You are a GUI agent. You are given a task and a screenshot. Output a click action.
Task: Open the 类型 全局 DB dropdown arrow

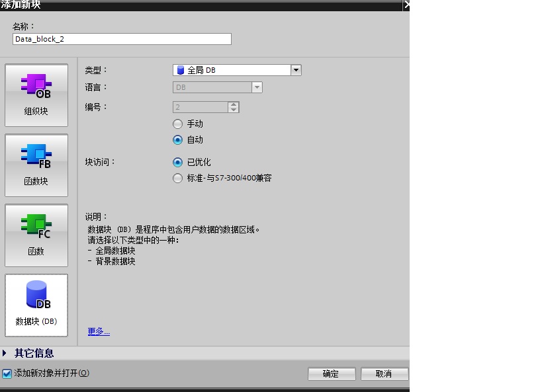pyautogui.click(x=296, y=70)
